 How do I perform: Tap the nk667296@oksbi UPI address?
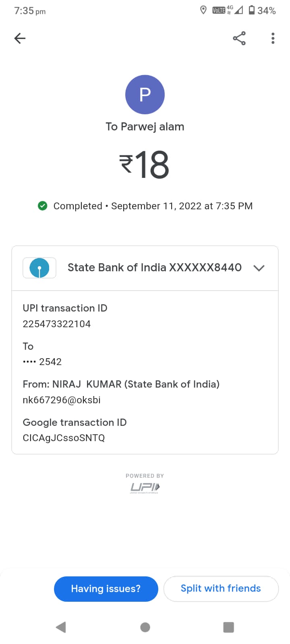(62, 400)
